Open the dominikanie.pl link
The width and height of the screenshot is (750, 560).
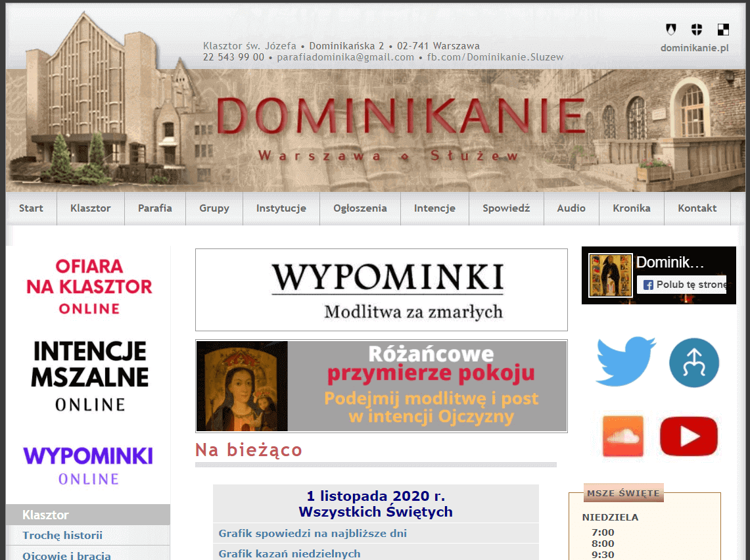[x=694, y=48]
